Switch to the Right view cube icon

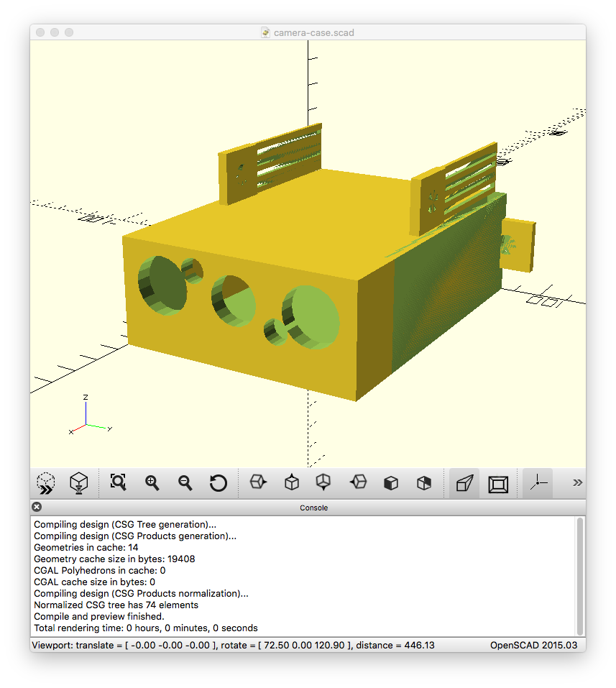(x=257, y=482)
